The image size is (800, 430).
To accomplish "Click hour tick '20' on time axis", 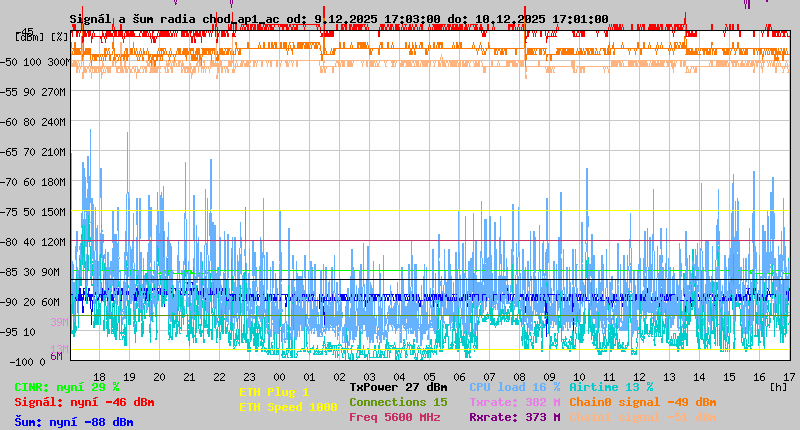I will pos(160,377).
